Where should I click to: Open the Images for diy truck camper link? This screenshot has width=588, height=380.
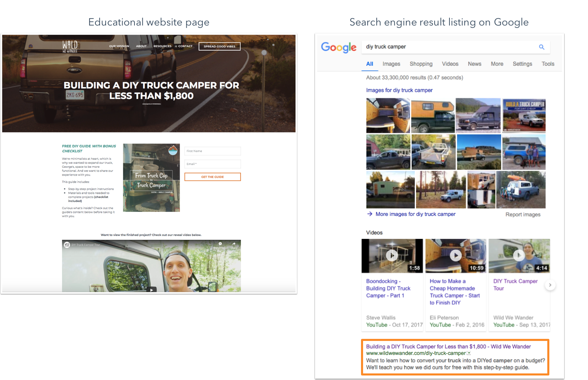399,90
